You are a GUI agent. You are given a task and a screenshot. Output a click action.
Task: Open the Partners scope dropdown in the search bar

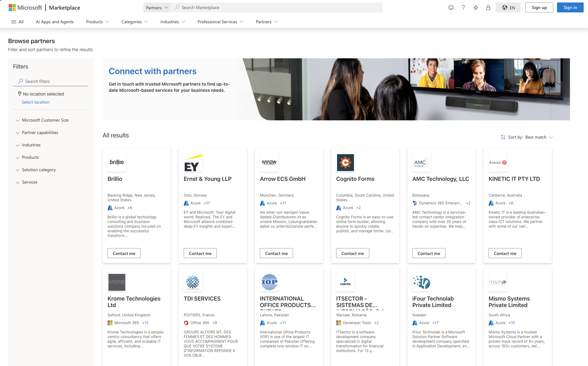click(x=156, y=7)
